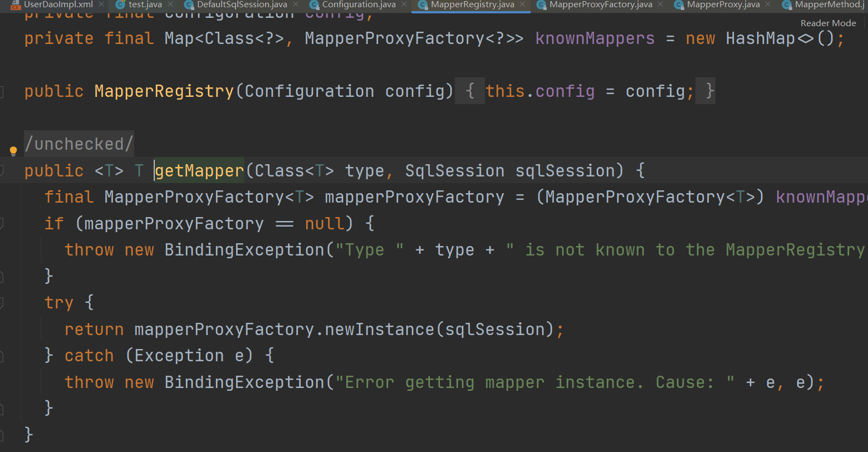Image resolution: width=868 pixels, height=452 pixels.
Task: Open the DefaultSqlSession.java tab
Action: coord(242,4)
